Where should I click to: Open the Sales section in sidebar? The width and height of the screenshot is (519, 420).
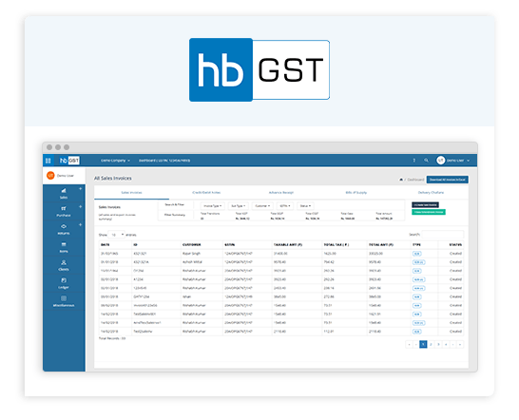coord(64,194)
